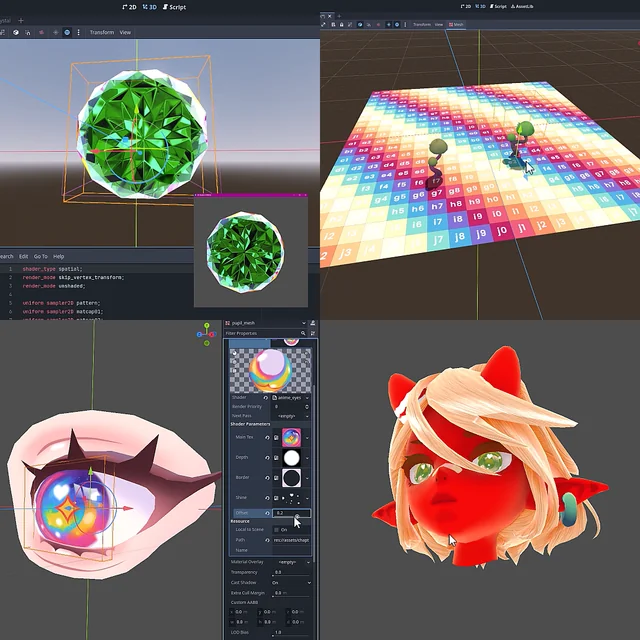Revert the Main Tex parameter
This screenshot has height=640, width=640.
[x=267, y=437]
